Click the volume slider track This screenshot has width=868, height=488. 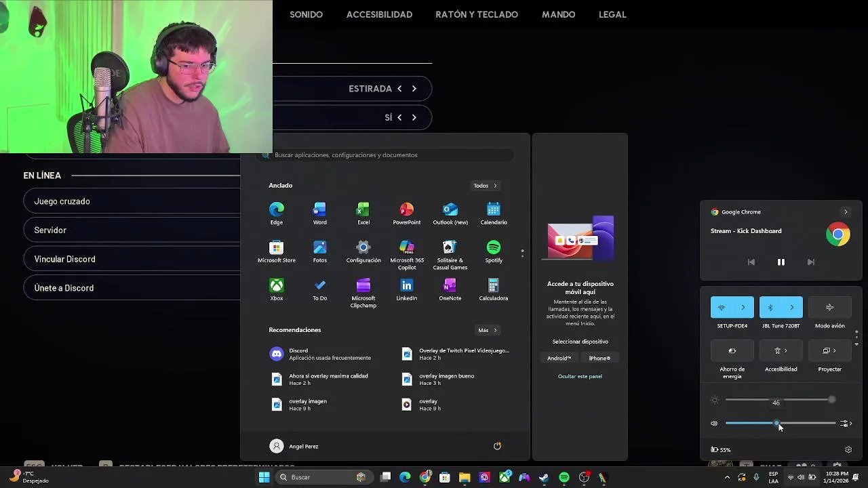tap(780, 424)
